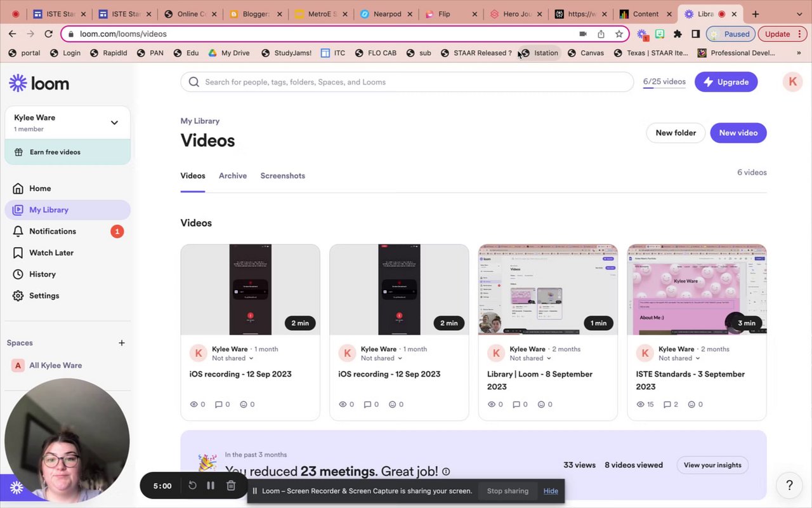Select the Videos tab
This screenshot has height=508, width=812.
click(193, 176)
